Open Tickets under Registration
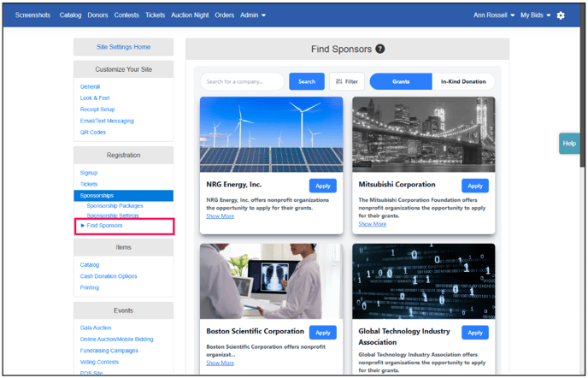 pyautogui.click(x=89, y=185)
